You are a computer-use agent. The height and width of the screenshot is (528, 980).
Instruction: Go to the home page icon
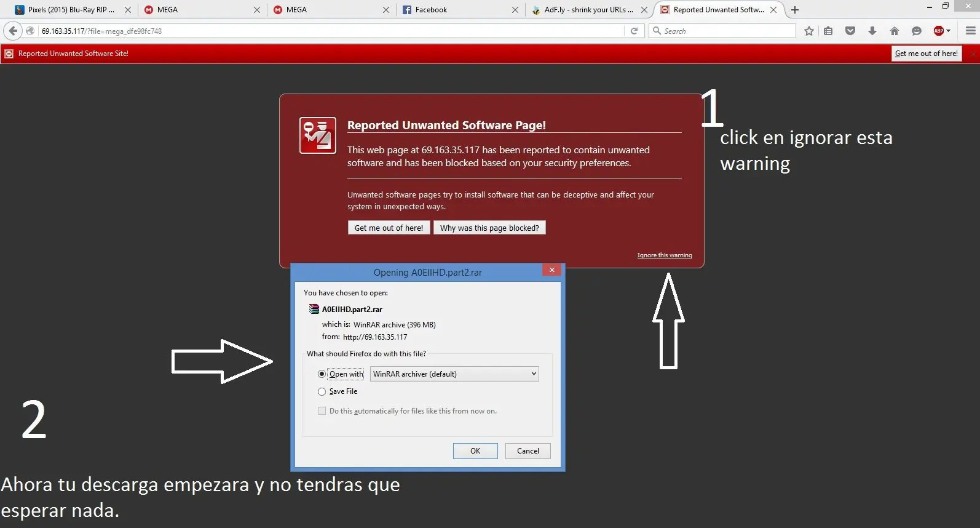[x=895, y=31]
